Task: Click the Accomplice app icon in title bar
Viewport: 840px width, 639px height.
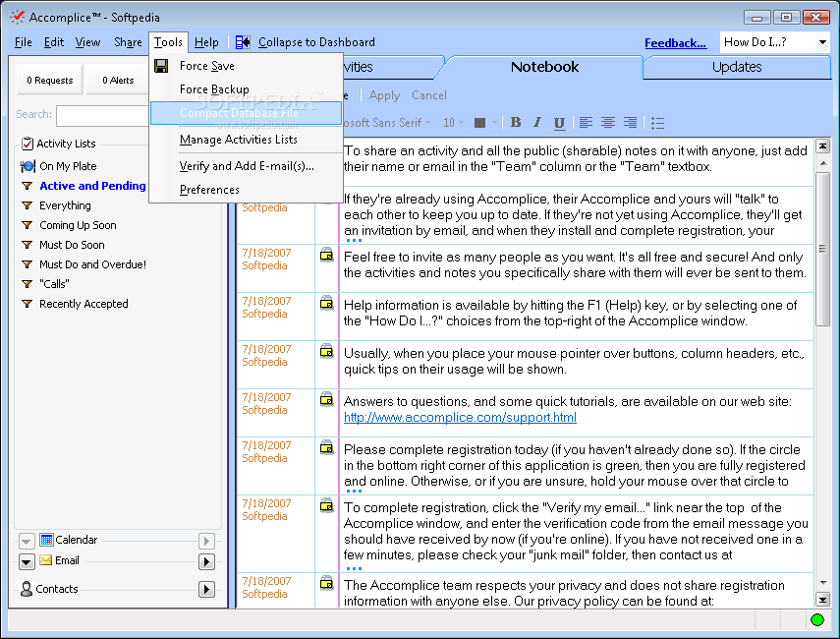Action: (17, 17)
